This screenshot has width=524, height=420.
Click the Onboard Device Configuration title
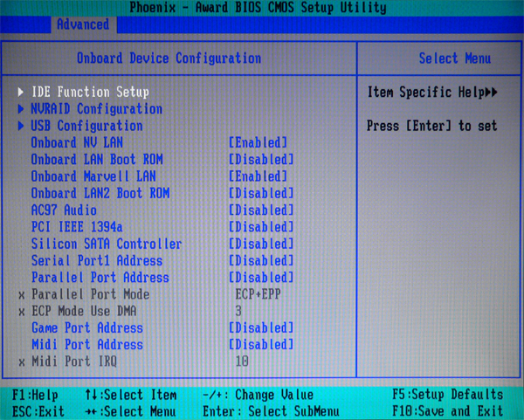pos(169,59)
